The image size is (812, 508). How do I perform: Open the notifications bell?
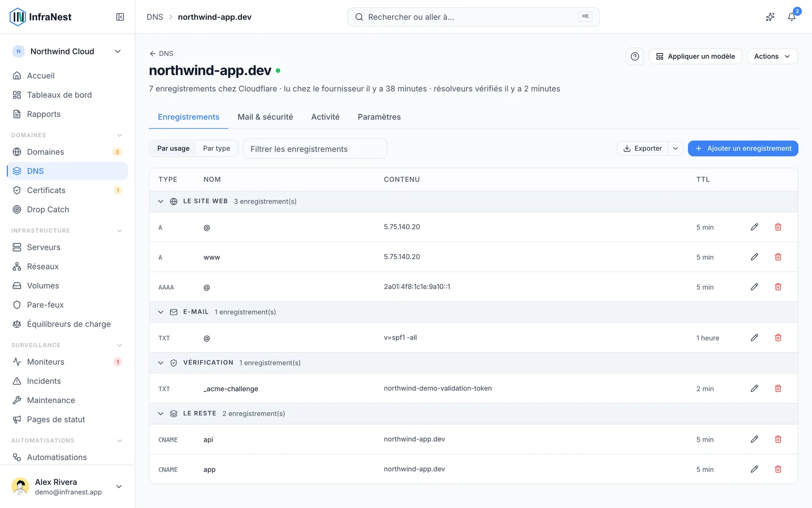(791, 17)
